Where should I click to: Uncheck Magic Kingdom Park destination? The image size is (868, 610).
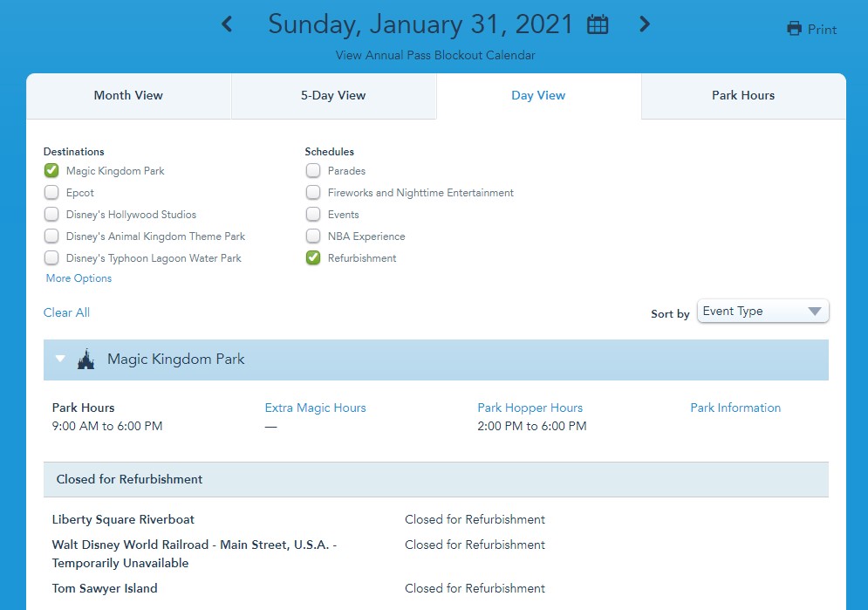point(51,171)
